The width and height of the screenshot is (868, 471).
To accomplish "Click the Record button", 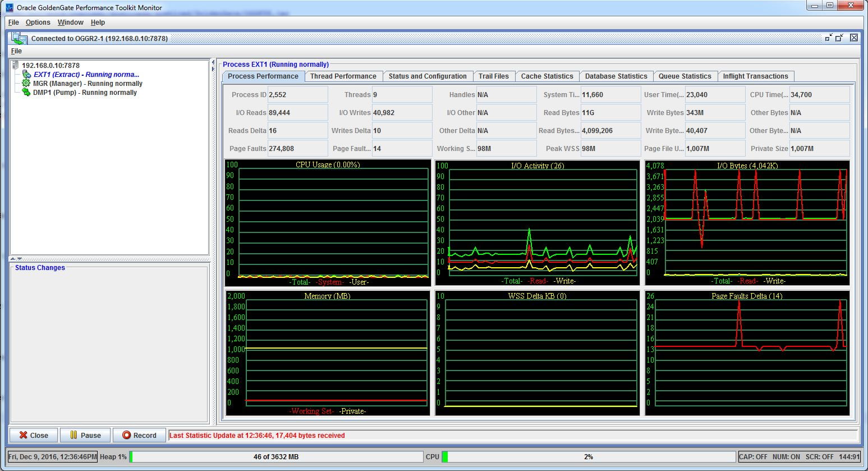I will click(x=139, y=435).
